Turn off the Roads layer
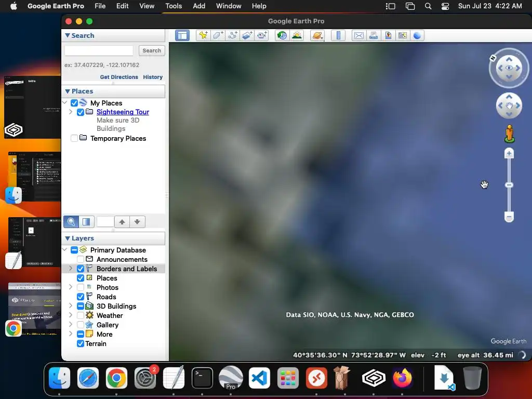Viewport: 532px width, 399px height. click(81, 297)
